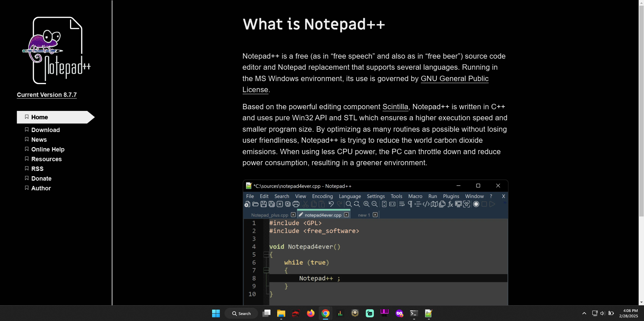
Task: Click the Find magnifier icon in toolbar
Action: point(349,204)
